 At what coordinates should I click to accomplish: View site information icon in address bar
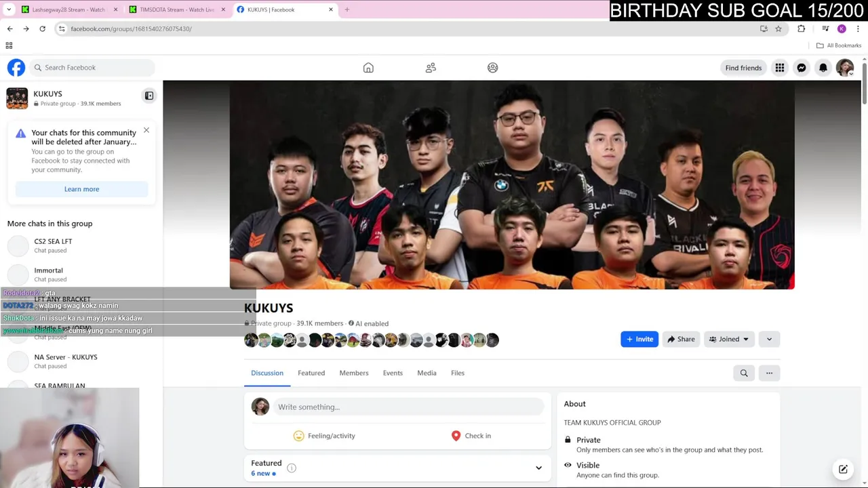[62, 28]
